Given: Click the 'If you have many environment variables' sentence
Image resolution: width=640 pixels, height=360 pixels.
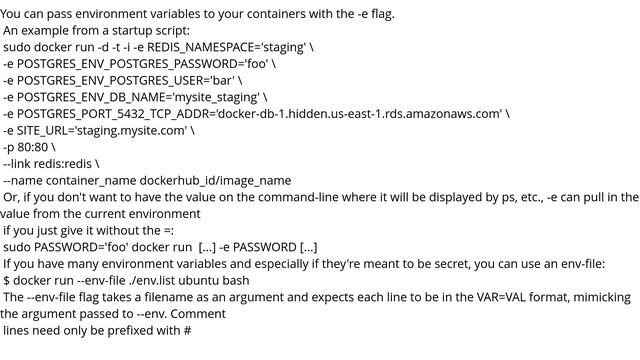Looking at the screenshot, I should point(304,264).
